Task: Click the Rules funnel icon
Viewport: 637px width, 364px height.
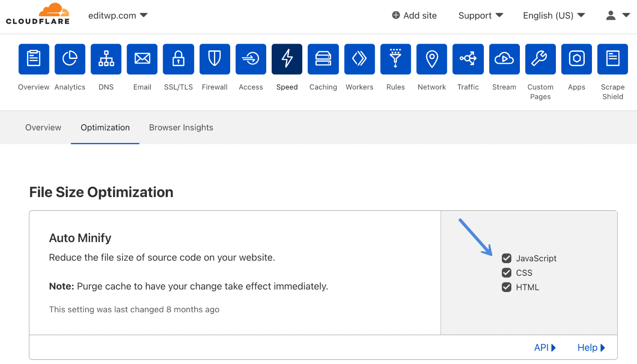Action: 396,59
